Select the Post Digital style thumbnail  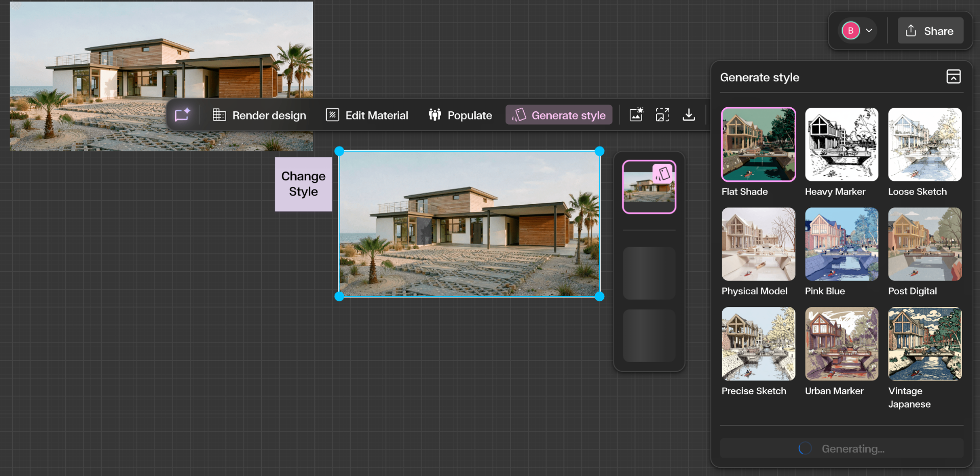[x=924, y=244]
